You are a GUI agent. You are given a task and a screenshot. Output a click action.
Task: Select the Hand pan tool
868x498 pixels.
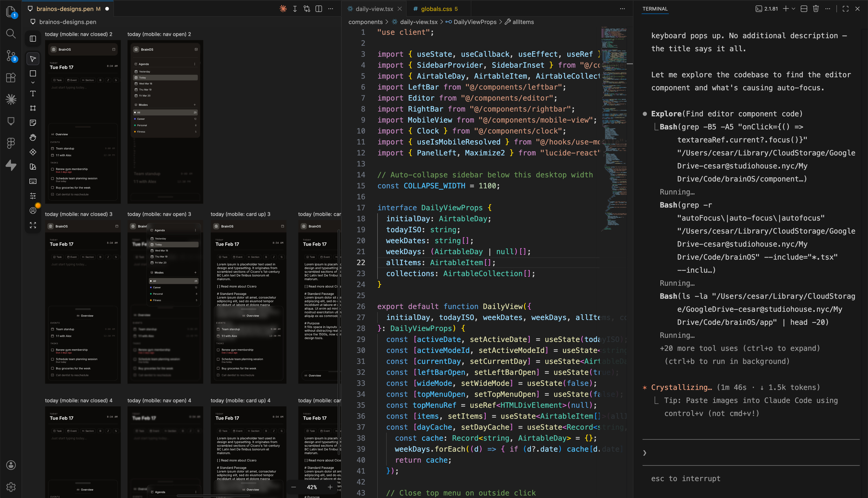(33, 138)
